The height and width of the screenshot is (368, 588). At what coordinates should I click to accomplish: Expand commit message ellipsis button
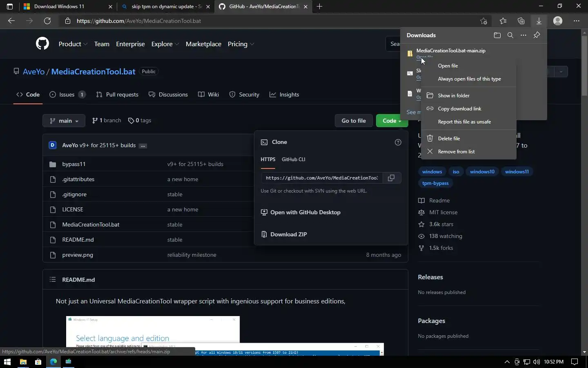143,146
